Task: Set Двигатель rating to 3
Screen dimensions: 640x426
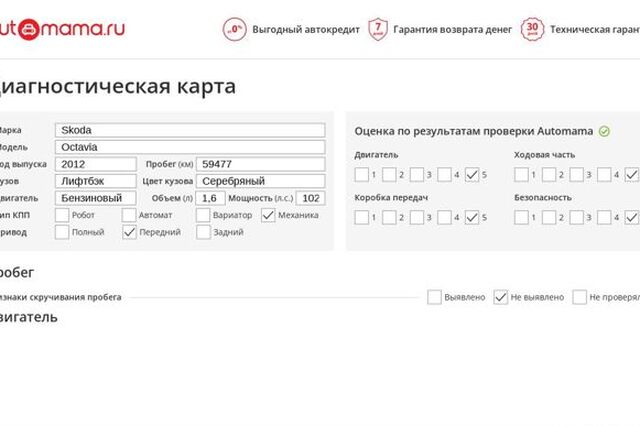Action: coord(417,175)
